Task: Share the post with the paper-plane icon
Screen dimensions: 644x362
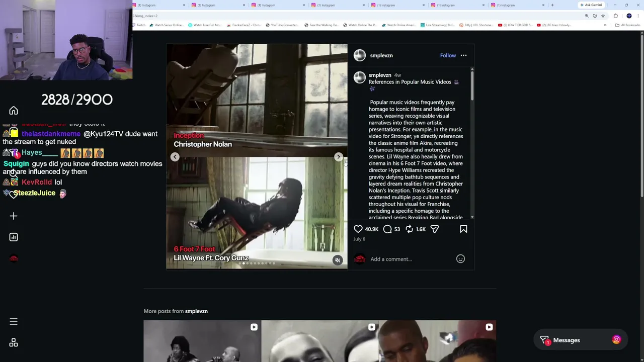Action: (435, 229)
